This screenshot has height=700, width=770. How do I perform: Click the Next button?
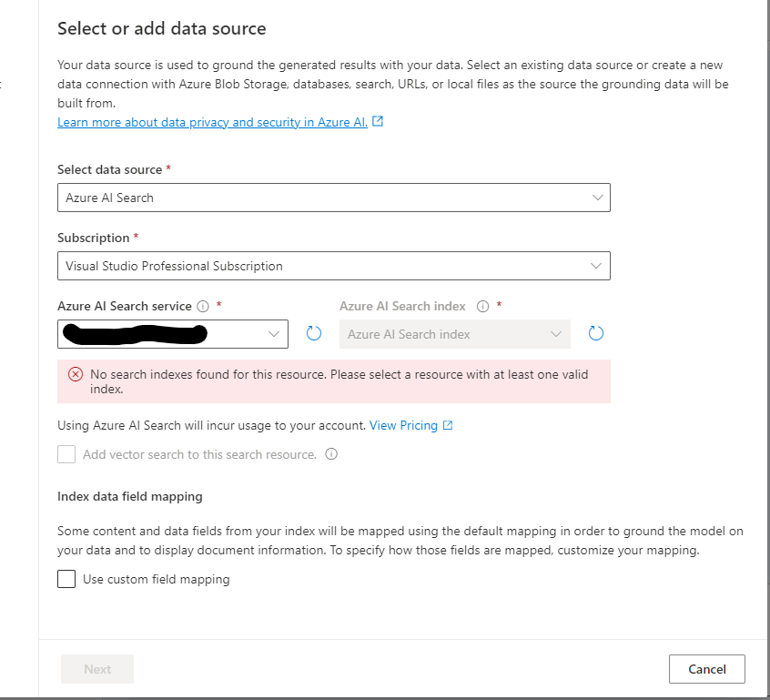pyautogui.click(x=97, y=669)
